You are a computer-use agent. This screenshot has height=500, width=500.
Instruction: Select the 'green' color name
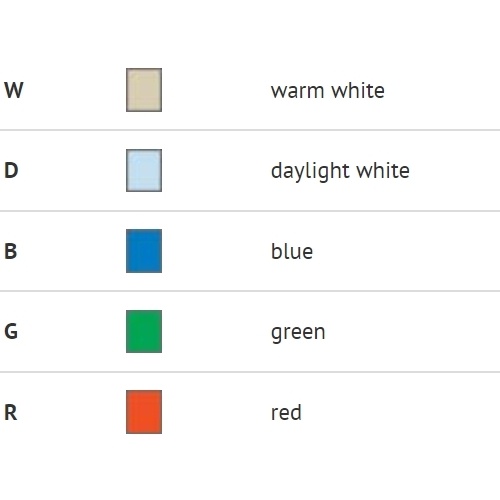coord(298,333)
